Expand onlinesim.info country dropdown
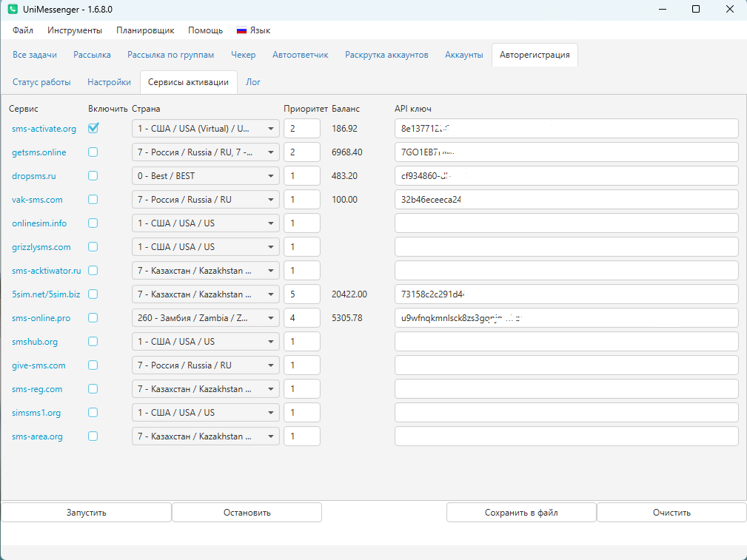The height and width of the screenshot is (560, 747). tap(205, 223)
